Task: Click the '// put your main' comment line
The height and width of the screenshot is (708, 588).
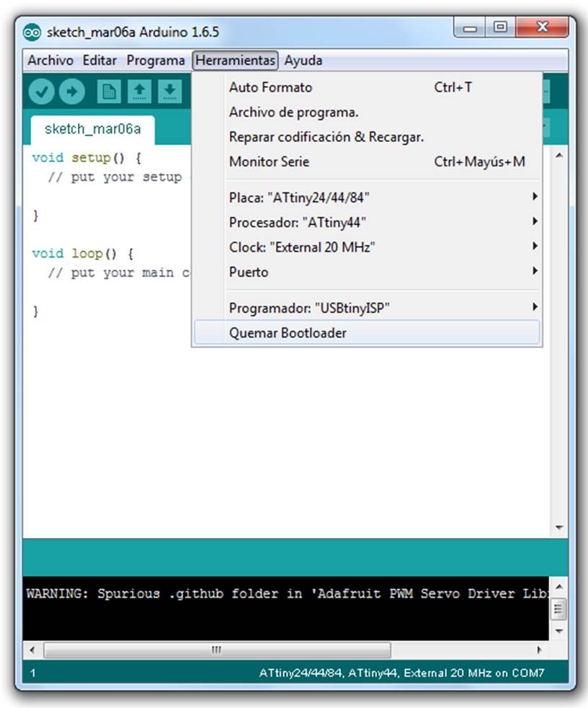Action: pyautogui.click(x=119, y=273)
